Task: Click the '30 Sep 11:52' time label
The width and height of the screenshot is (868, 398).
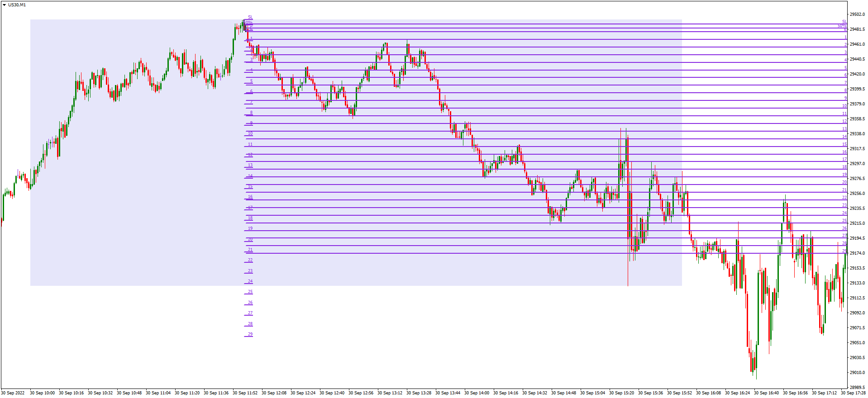Action: [x=245, y=393]
